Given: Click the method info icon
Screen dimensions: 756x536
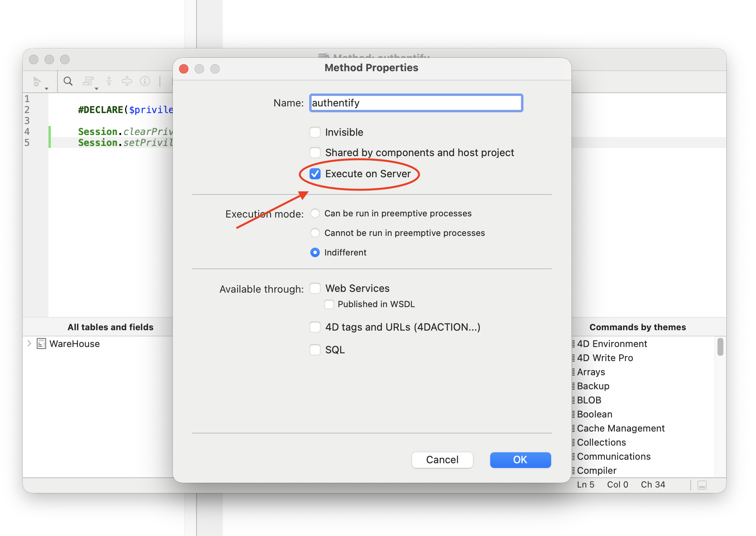Looking at the screenshot, I should (x=145, y=81).
